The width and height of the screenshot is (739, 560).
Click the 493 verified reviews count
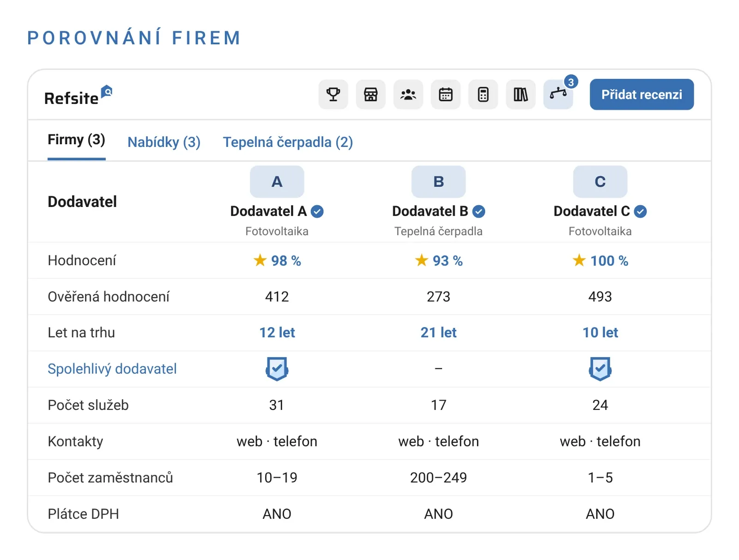600,297
